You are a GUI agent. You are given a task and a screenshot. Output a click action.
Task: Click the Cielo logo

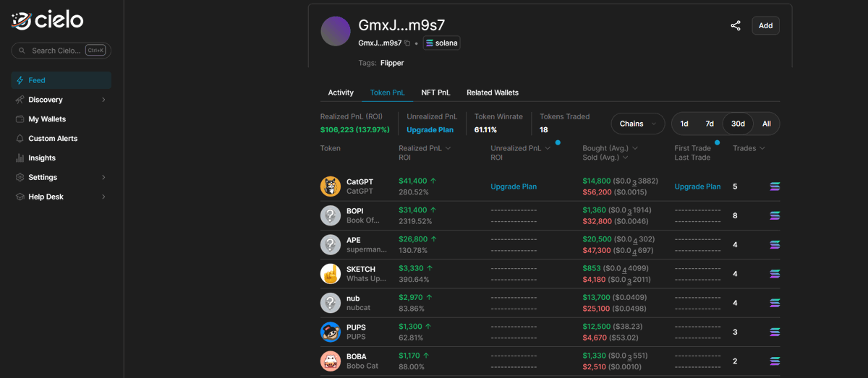tap(47, 20)
